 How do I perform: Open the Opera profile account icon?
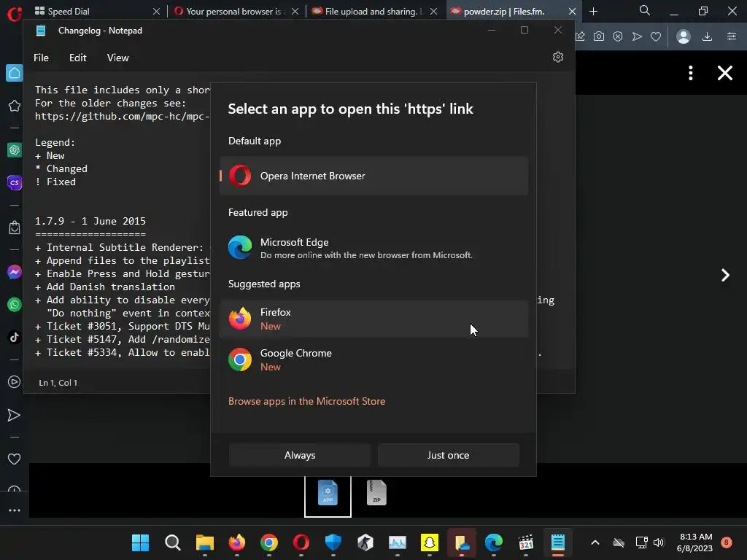684,36
